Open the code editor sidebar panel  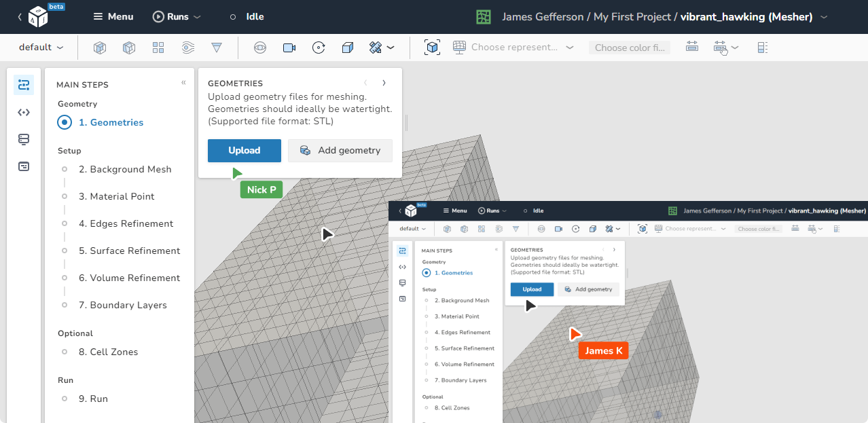[x=24, y=112]
